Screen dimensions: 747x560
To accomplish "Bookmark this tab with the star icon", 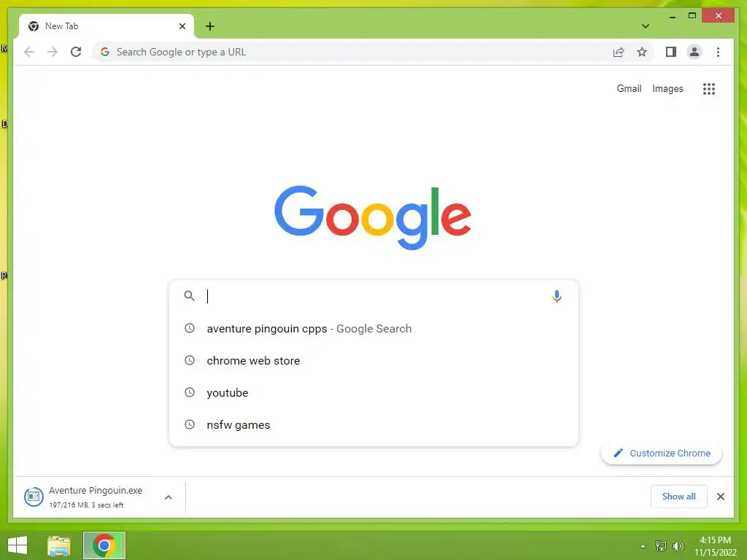I will click(642, 52).
